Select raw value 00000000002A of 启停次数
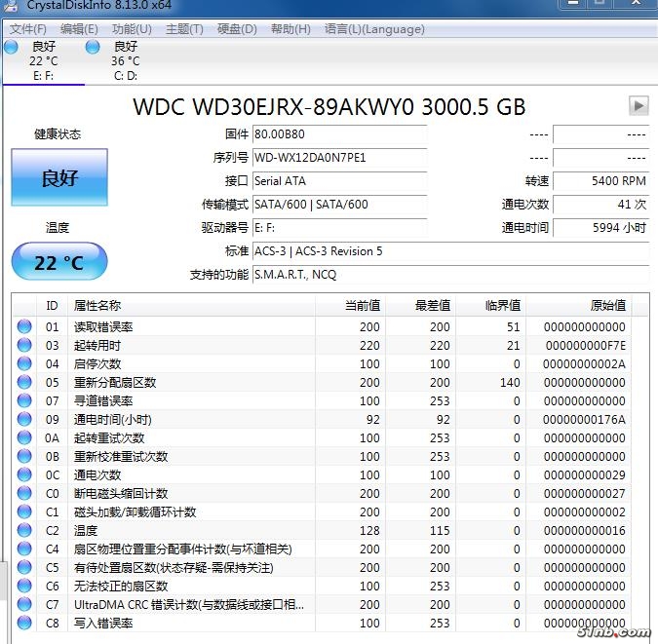Image resolution: width=658 pixels, height=644 pixels. pos(584,363)
